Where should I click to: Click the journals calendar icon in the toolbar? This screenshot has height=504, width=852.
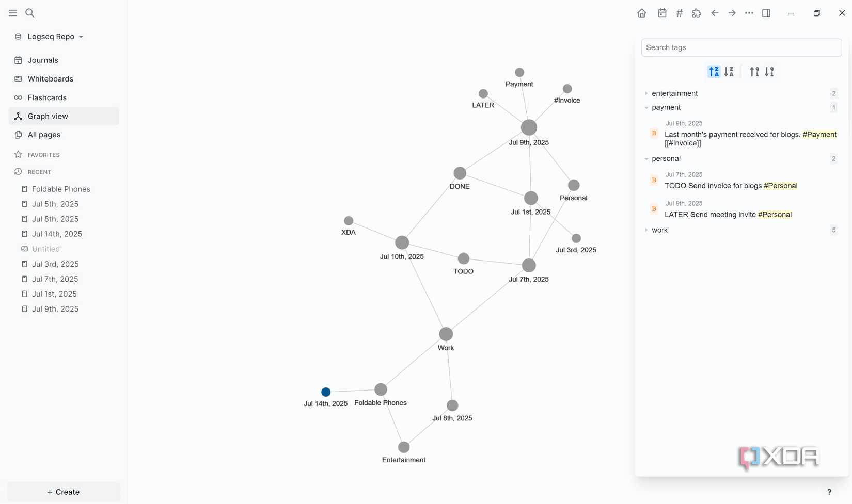pyautogui.click(x=661, y=13)
